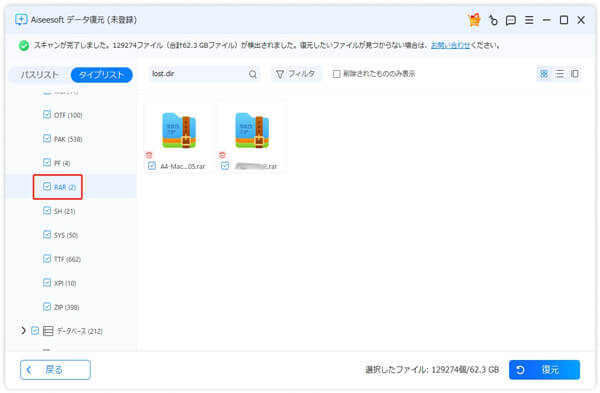Toggle the SYS (50) checkbox
This screenshot has height=393, width=600.
(47, 234)
